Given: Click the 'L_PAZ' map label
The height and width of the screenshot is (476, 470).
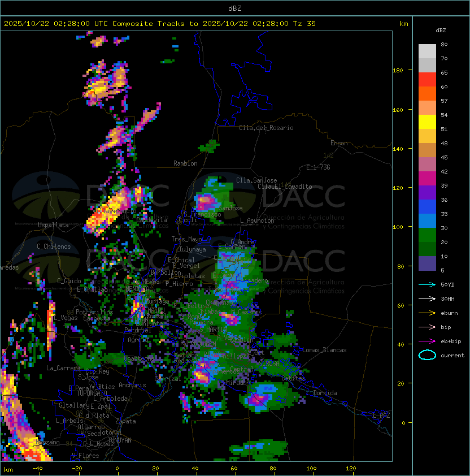Looking at the screenshot, I should [381, 416].
